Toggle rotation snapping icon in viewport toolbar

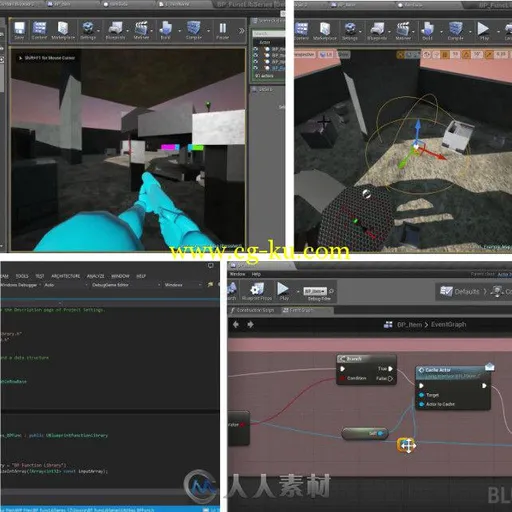coord(466,54)
